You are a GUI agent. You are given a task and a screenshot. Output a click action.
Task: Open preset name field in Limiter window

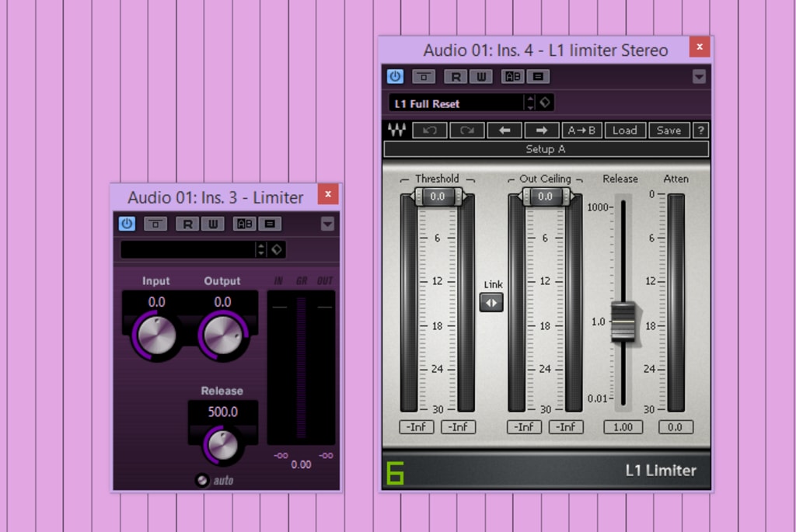[187, 249]
